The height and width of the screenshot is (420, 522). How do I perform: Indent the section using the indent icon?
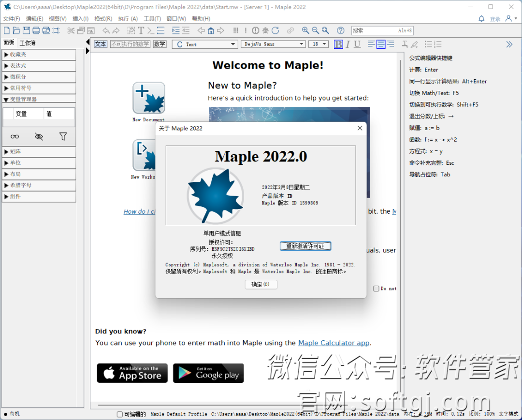click(x=176, y=30)
